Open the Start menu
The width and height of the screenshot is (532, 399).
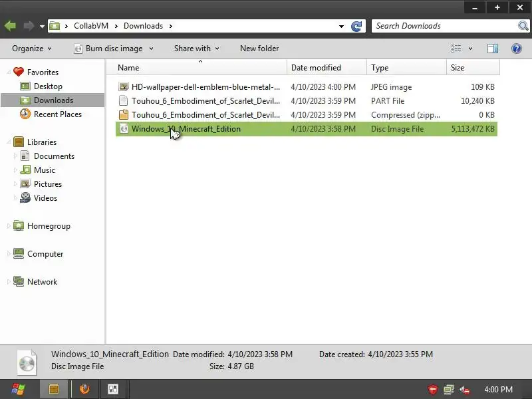pos(18,389)
